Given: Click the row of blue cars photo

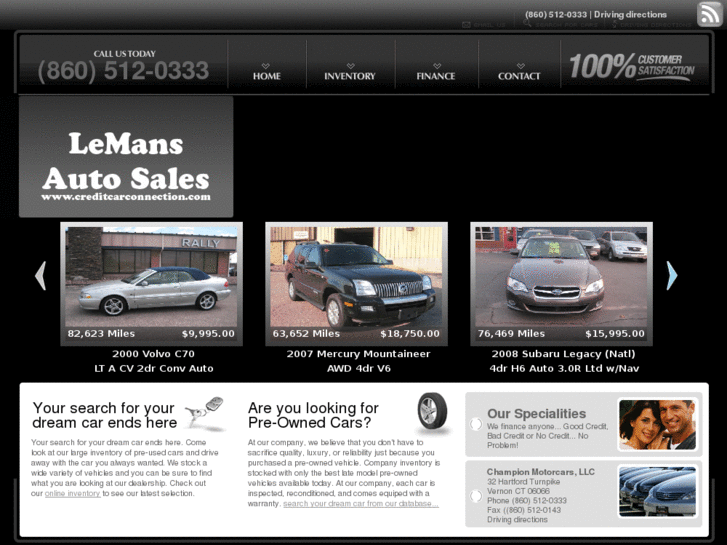Looking at the screenshot, I should pos(657,492).
